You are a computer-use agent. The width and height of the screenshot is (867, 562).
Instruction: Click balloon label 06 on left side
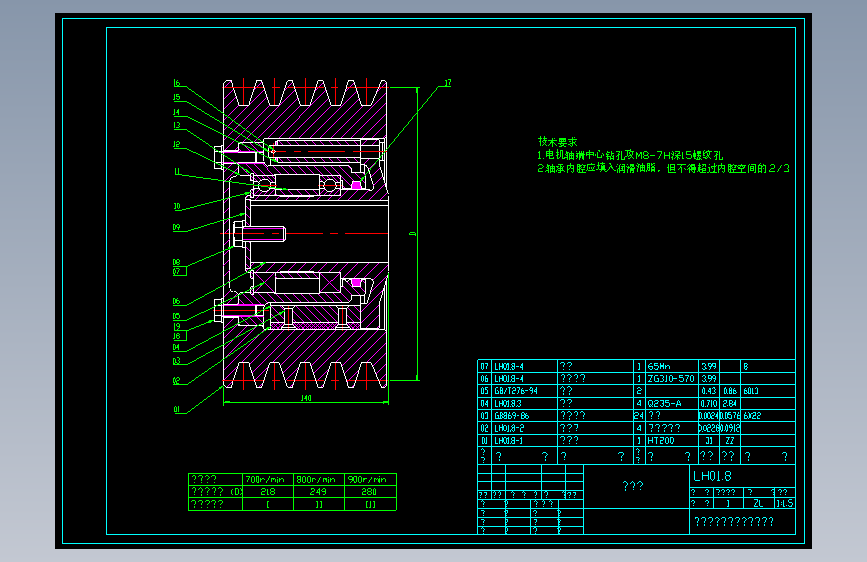click(176, 301)
